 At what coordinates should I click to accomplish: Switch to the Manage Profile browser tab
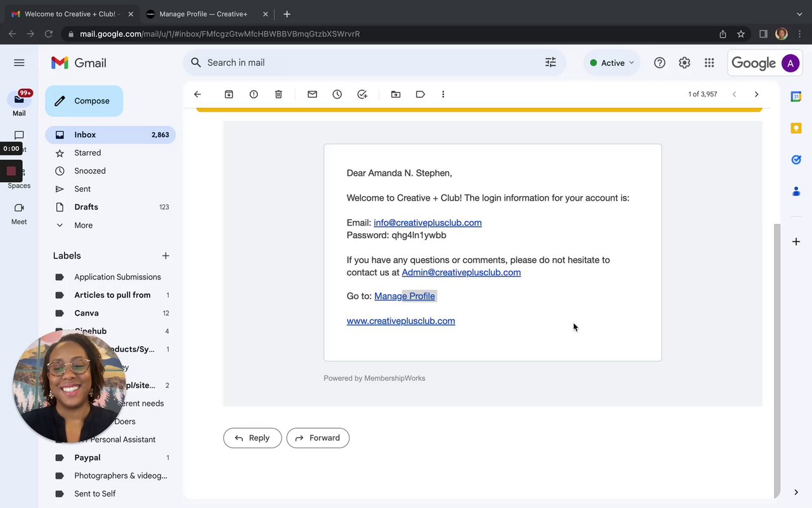(203, 14)
